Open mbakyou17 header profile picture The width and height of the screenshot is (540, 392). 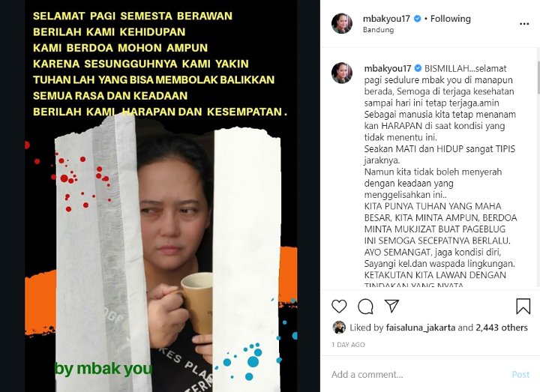tap(342, 23)
